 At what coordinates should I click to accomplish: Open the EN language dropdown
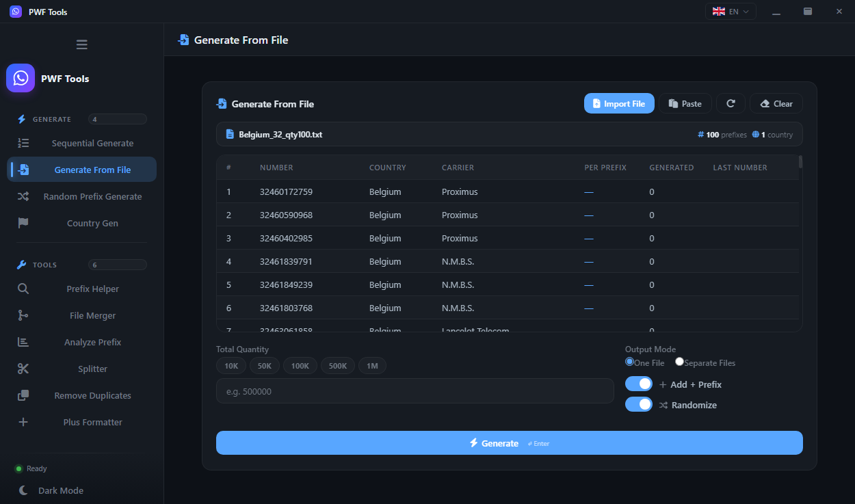(x=731, y=12)
